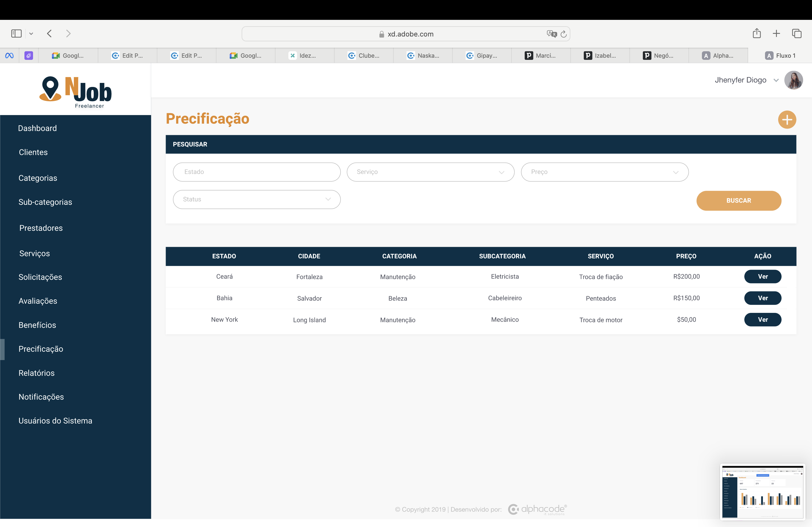Click the BUSCAR button

(738, 200)
